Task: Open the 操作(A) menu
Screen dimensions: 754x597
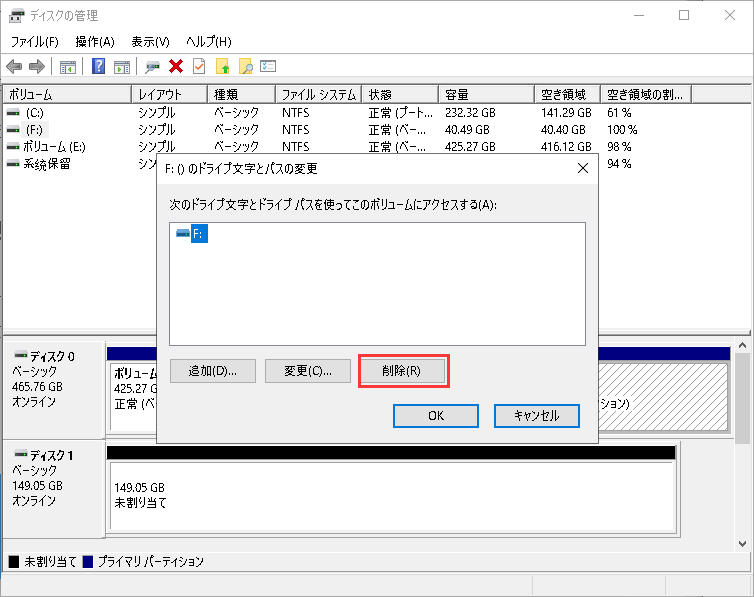Action: tap(95, 42)
